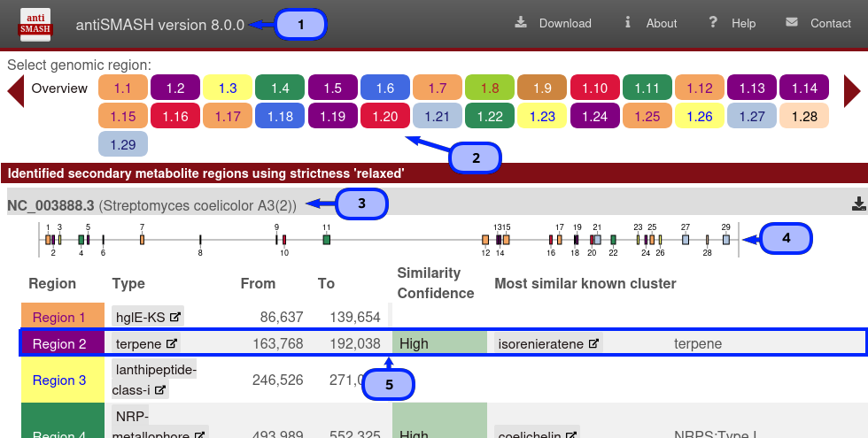
Task: Select region button 1.22
Action: 490,116
